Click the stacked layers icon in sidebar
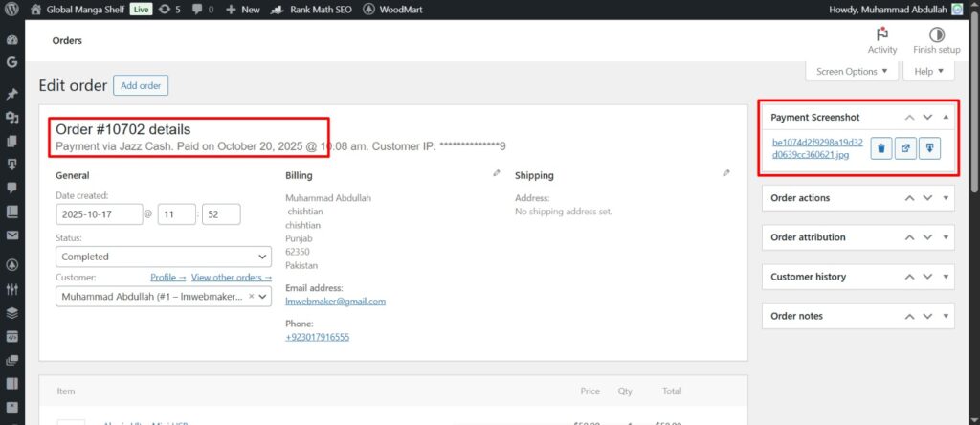The height and width of the screenshot is (425, 980). [x=11, y=313]
